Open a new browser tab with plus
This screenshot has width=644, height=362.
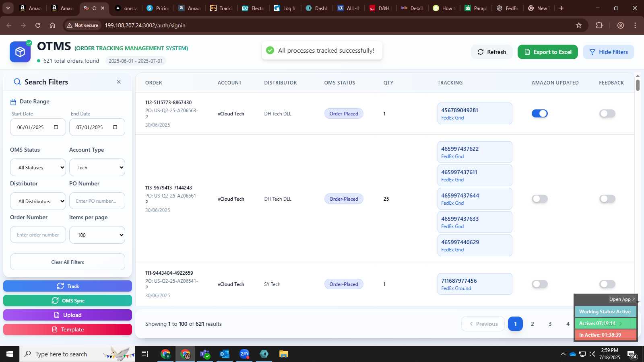click(561, 8)
